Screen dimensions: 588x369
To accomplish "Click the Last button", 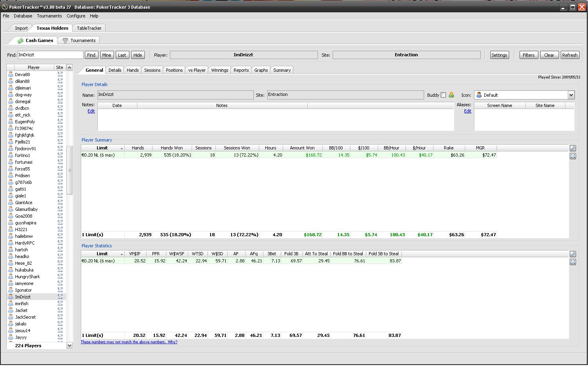I will [122, 55].
